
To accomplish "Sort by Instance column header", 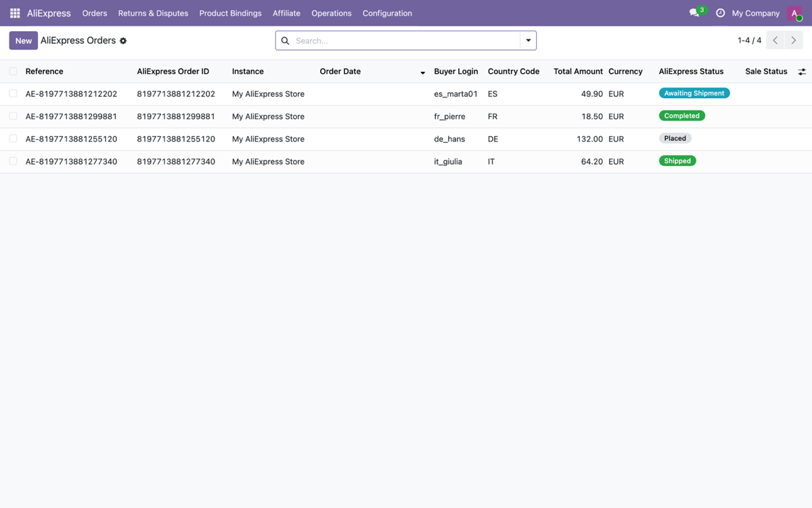I will pos(248,71).
